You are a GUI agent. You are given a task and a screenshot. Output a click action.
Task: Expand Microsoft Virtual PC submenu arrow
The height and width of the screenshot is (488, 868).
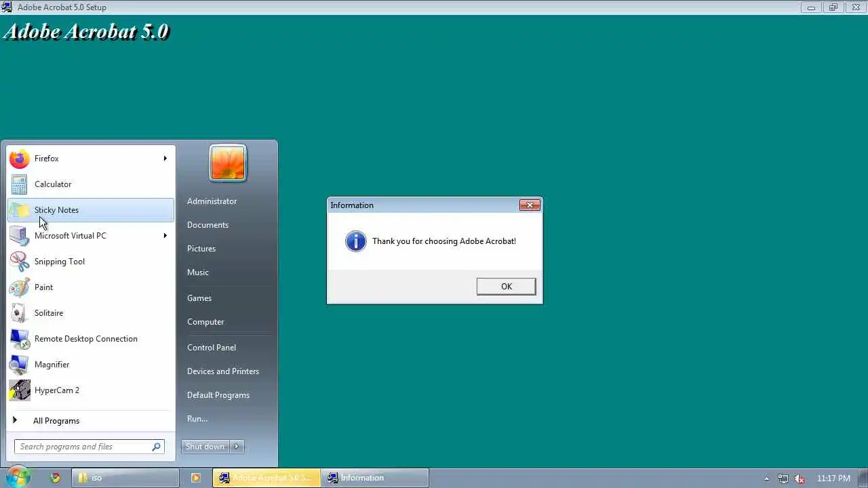165,236
